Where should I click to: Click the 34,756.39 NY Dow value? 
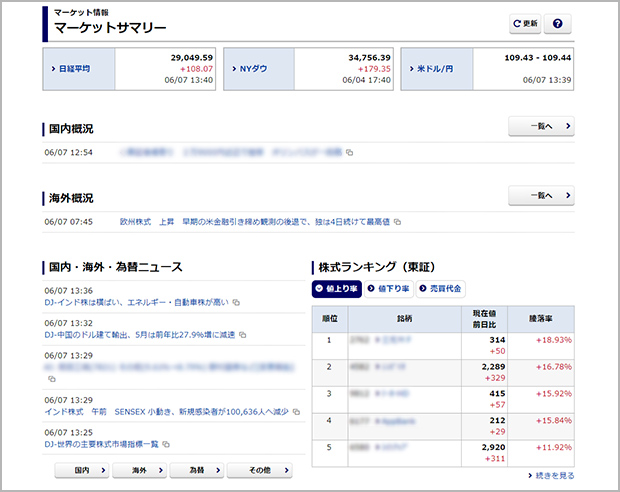(x=369, y=58)
